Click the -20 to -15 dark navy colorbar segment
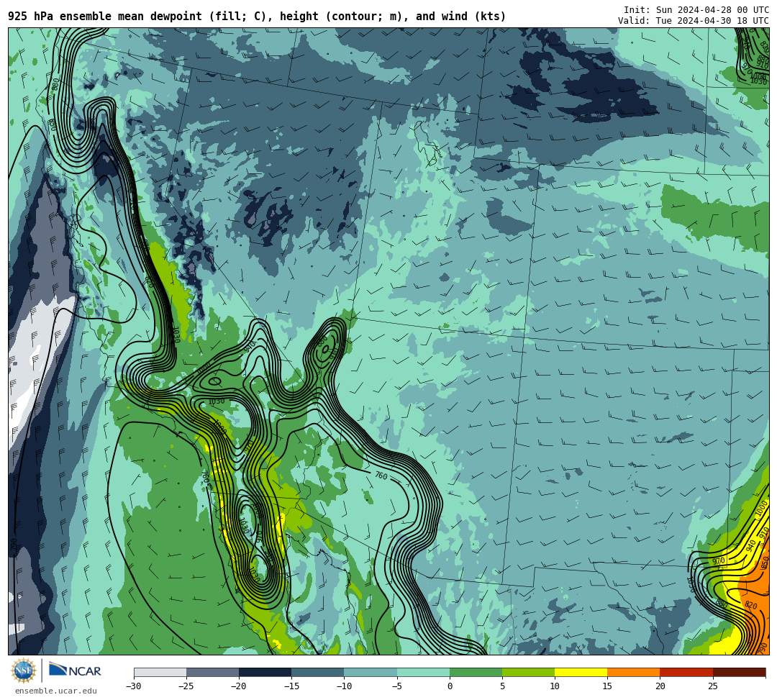Image resolution: width=777 pixels, height=700 pixels. 265,672
